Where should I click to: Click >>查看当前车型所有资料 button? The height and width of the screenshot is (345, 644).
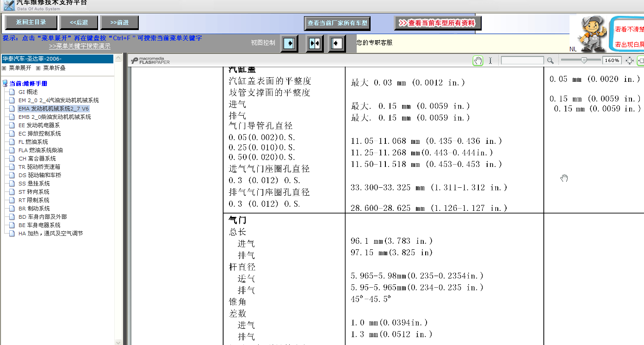click(438, 23)
